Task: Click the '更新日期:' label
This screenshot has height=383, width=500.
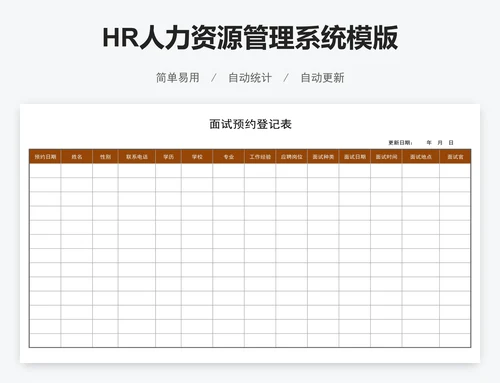Action: click(400, 143)
